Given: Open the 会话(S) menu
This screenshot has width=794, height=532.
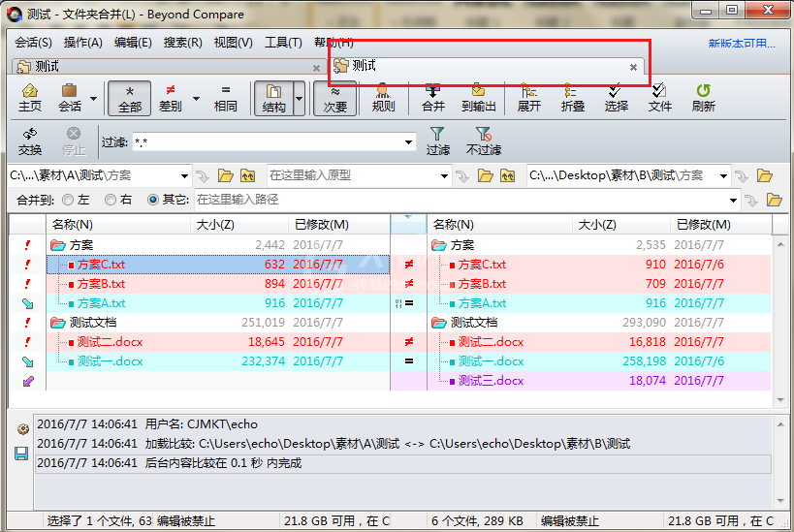Looking at the screenshot, I should pos(33,43).
